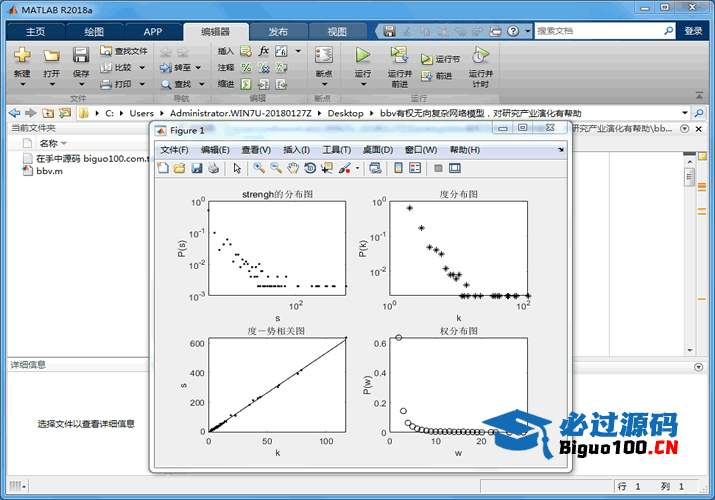Click Run Section (运行节) button

tap(440, 59)
